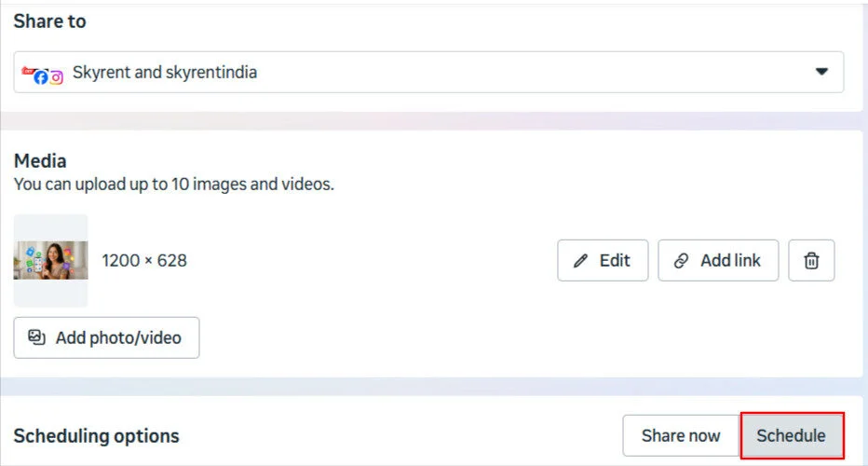Viewport: 868px width, 466px height.
Task: Click the Scheduling options heading
Action: point(96,436)
